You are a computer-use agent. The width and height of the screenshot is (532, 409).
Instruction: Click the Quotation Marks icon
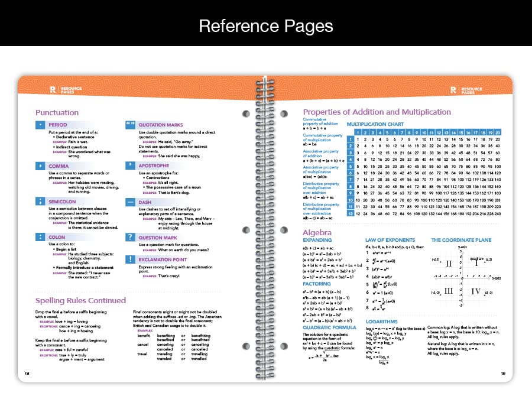coord(130,125)
